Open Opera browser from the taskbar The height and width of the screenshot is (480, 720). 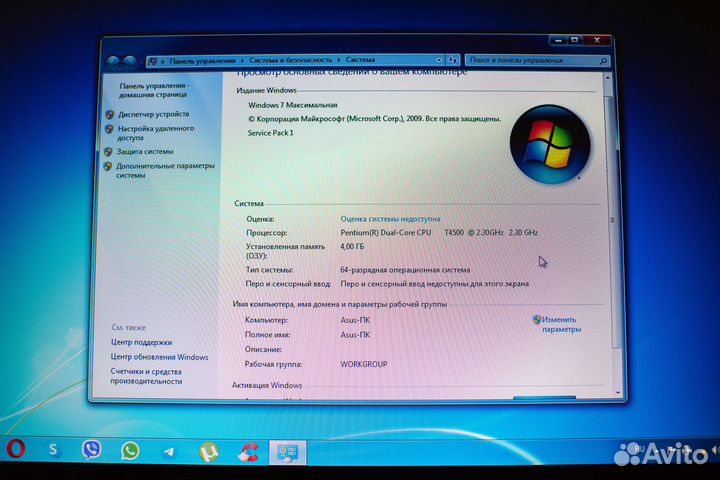(x=15, y=450)
